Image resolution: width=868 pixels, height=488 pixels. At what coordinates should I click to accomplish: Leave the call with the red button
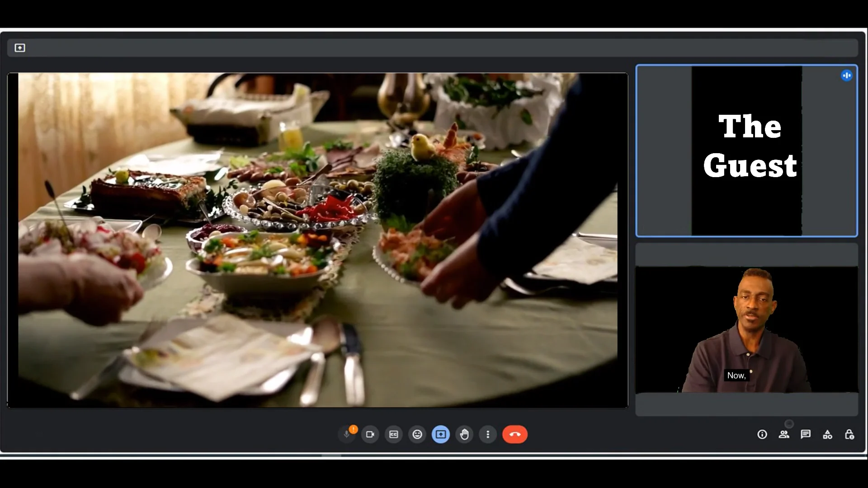click(515, 434)
